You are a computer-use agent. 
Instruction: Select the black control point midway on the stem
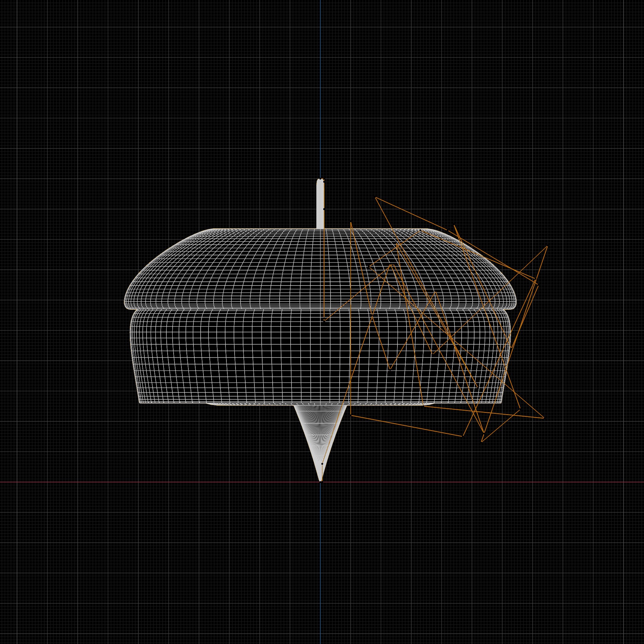[324, 209]
